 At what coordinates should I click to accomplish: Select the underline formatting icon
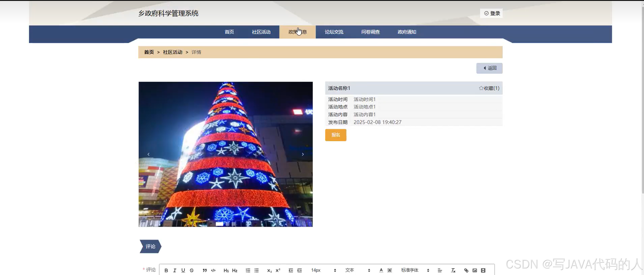pos(183,270)
